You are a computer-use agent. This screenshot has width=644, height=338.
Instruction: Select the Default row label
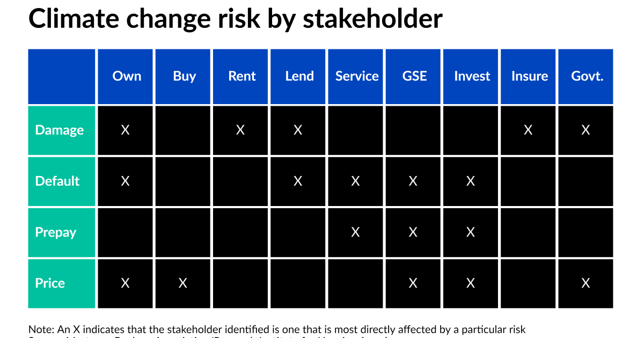tap(57, 181)
